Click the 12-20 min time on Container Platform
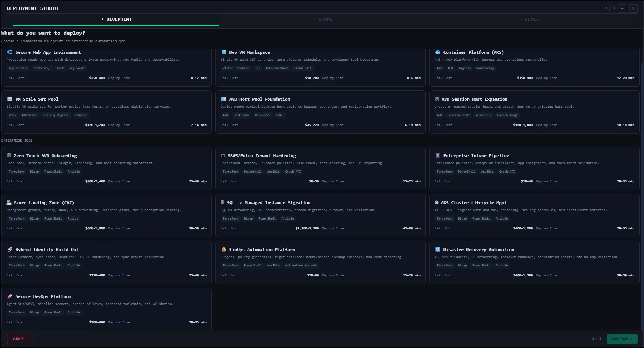This screenshot has width=644, height=348. point(626,78)
